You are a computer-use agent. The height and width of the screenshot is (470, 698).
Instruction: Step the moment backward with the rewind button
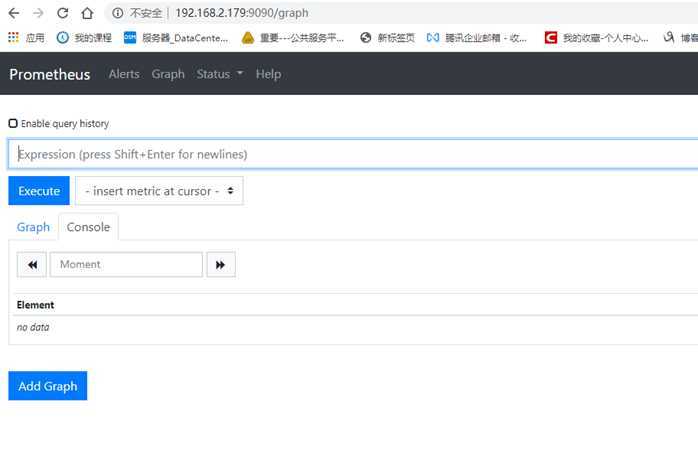point(32,265)
